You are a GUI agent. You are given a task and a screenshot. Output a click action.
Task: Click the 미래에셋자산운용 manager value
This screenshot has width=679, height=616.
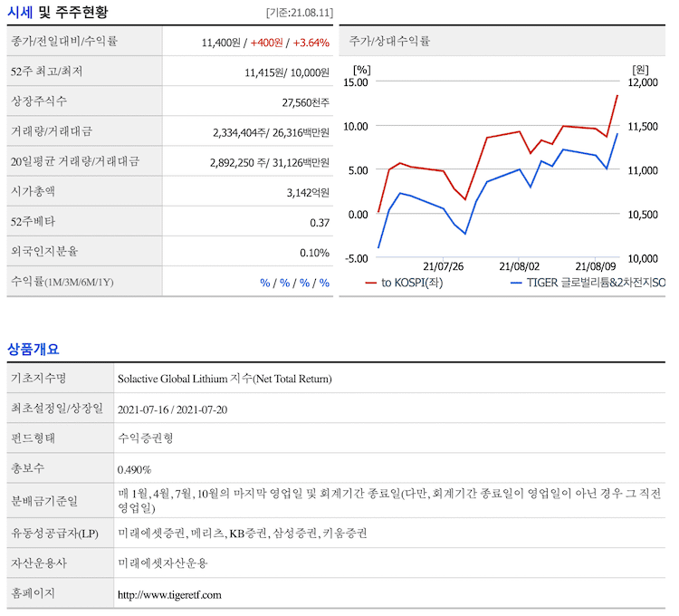pos(163,563)
